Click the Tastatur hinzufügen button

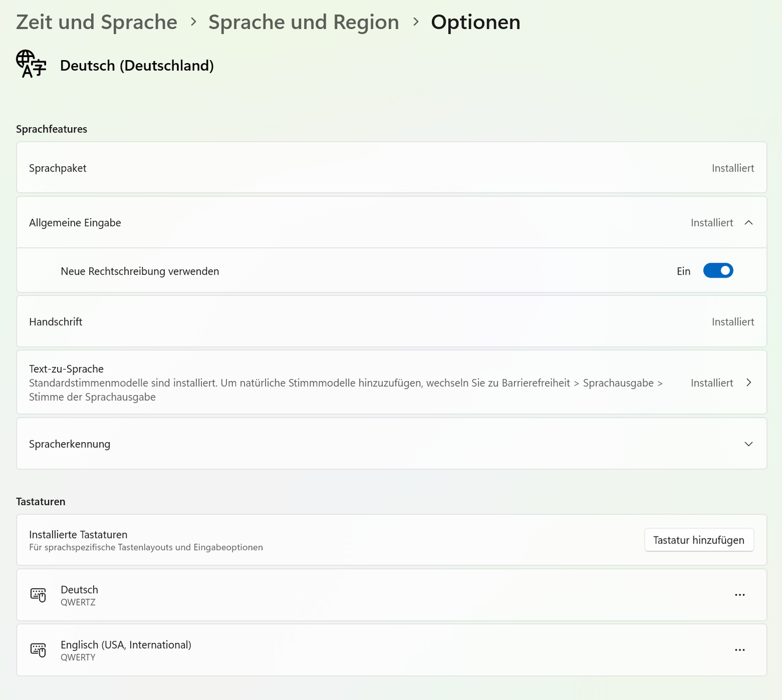[699, 540]
